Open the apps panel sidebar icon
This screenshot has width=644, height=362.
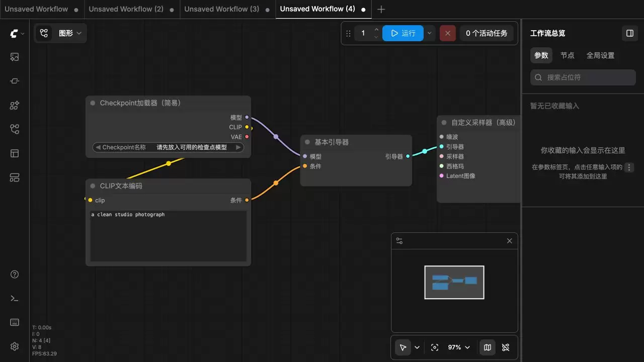coord(15,177)
